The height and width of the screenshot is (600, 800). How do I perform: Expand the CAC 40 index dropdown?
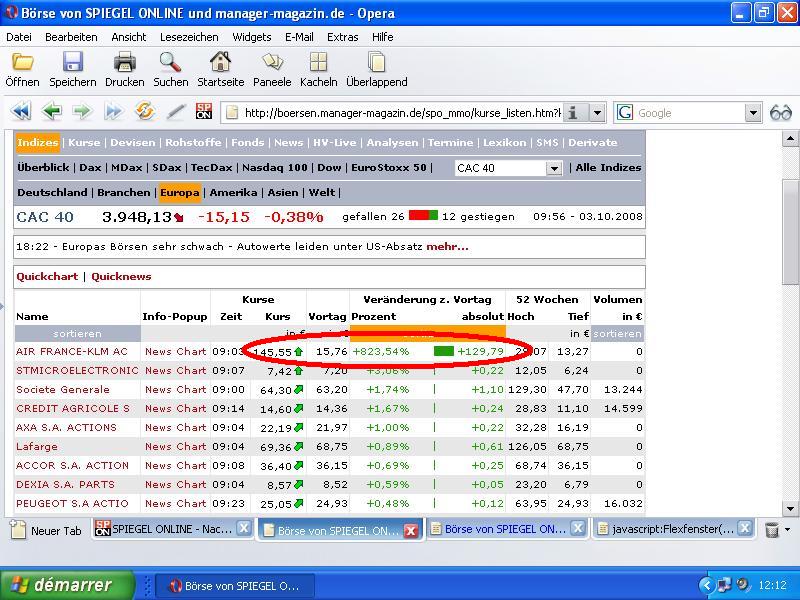click(x=554, y=168)
